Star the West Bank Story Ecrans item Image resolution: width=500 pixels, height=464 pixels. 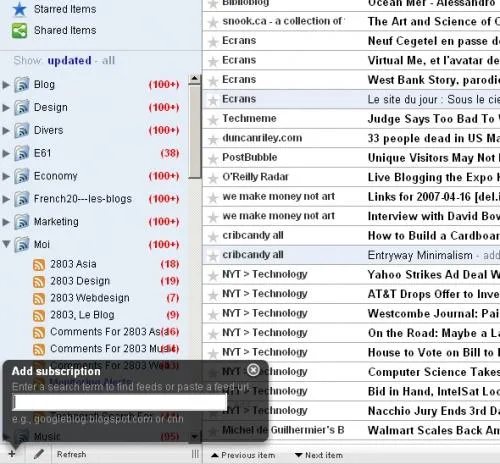pyautogui.click(x=213, y=81)
